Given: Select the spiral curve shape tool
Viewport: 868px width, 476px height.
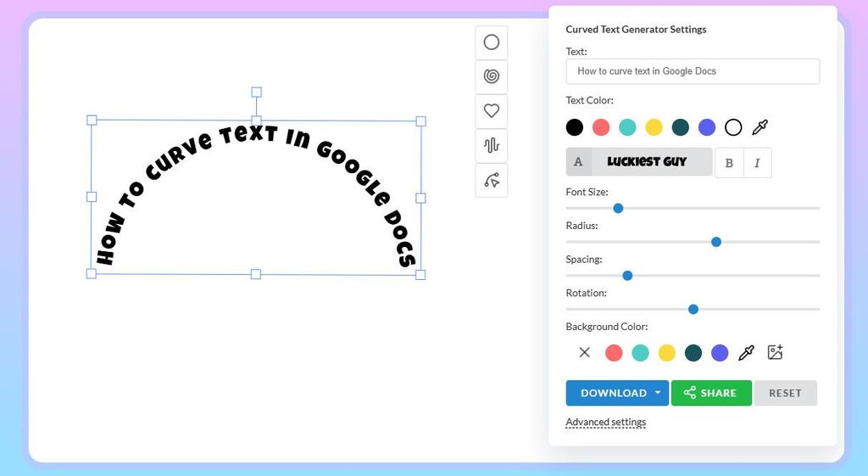Looking at the screenshot, I should [491, 76].
